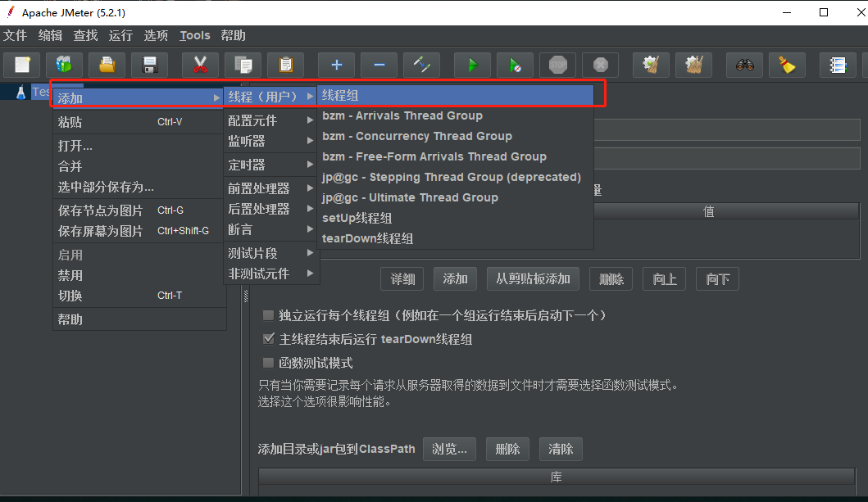
Task: Click the Expand all plus icon
Action: point(337,65)
